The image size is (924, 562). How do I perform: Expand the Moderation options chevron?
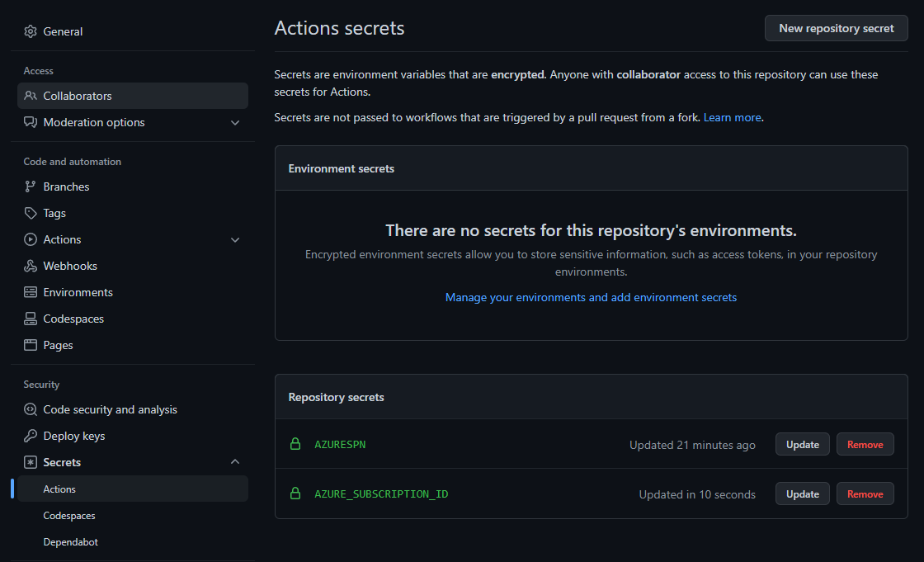235,123
